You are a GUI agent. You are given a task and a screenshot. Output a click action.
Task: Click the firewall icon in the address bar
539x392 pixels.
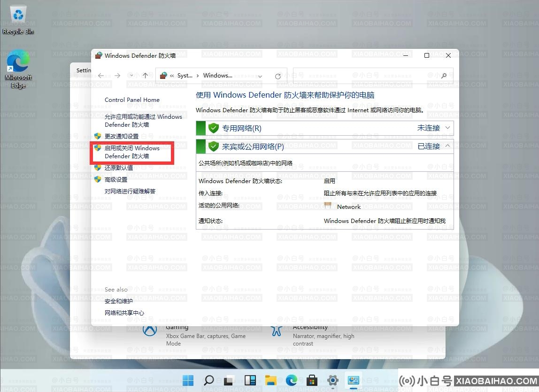coord(163,76)
